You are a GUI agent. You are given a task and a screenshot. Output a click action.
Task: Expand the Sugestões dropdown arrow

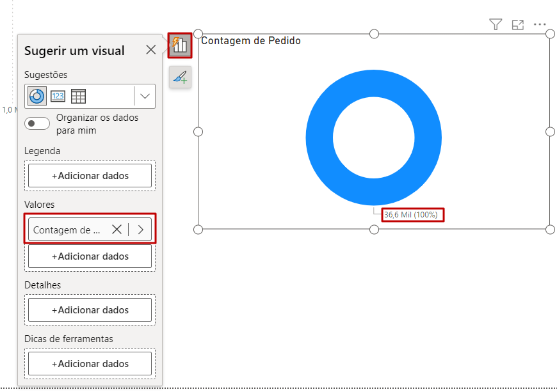click(x=145, y=97)
